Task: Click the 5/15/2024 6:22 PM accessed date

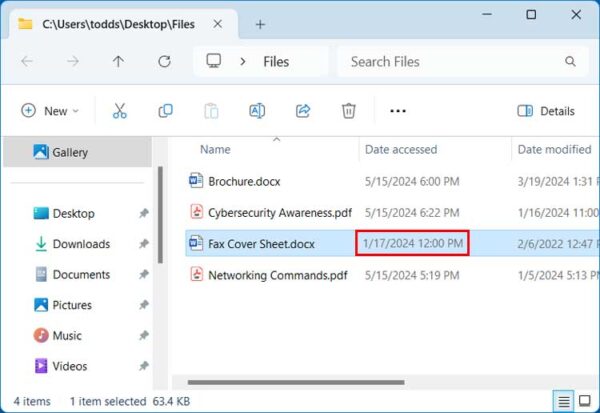Action: (x=412, y=213)
